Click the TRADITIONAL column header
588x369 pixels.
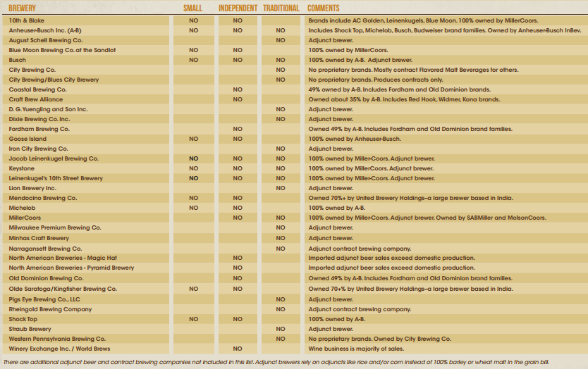[x=281, y=8]
